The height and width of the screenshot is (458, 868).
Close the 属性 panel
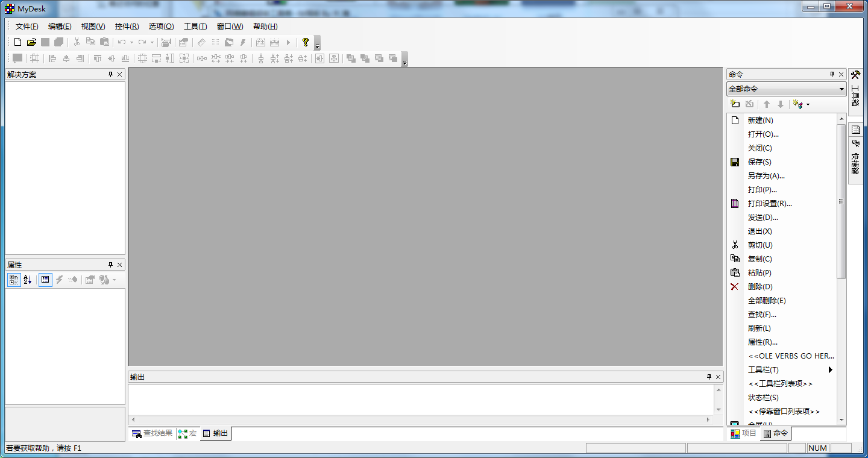[x=119, y=265]
